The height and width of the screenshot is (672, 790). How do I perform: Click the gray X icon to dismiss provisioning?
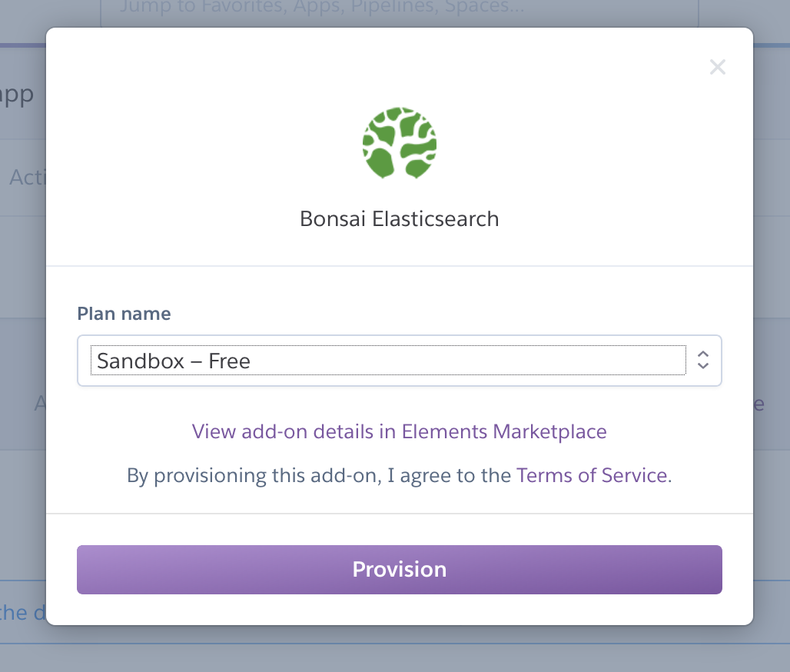tap(717, 67)
